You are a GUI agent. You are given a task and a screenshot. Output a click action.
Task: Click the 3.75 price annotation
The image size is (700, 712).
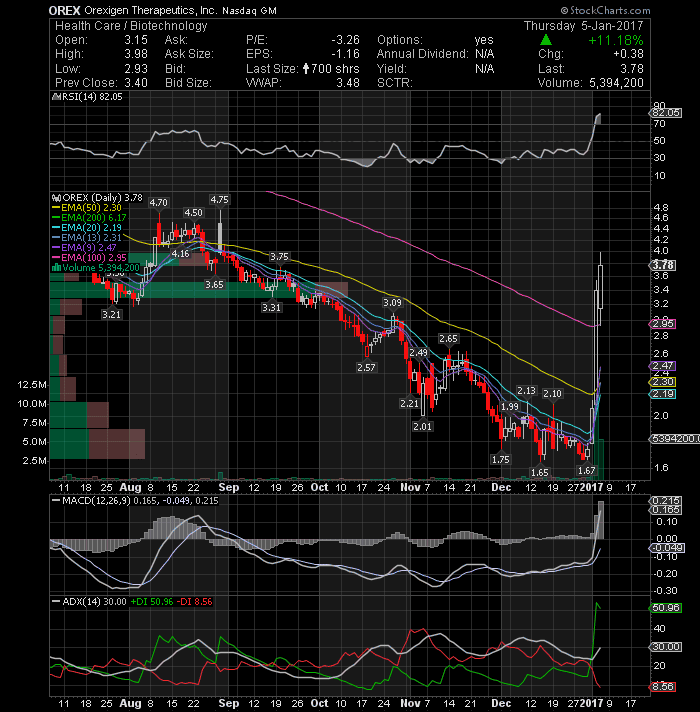(x=279, y=257)
